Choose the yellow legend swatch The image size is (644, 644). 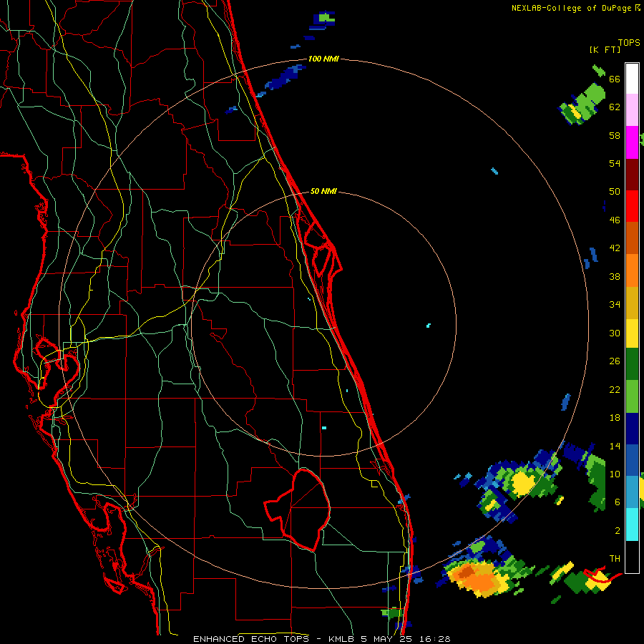click(632, 333)
